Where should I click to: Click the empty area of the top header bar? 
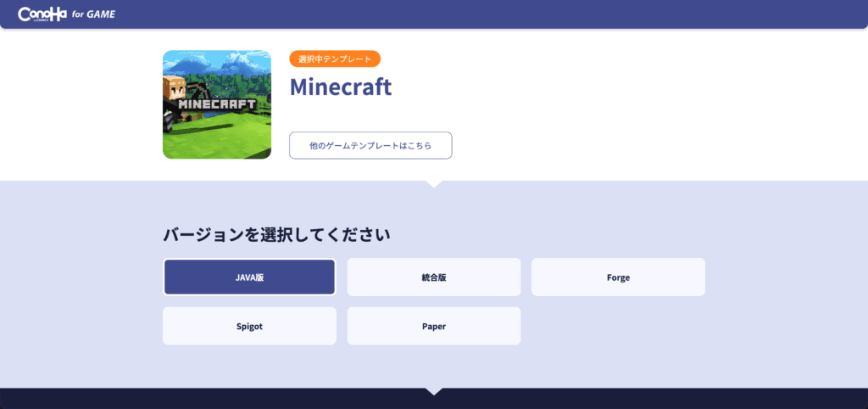[509, 14]
